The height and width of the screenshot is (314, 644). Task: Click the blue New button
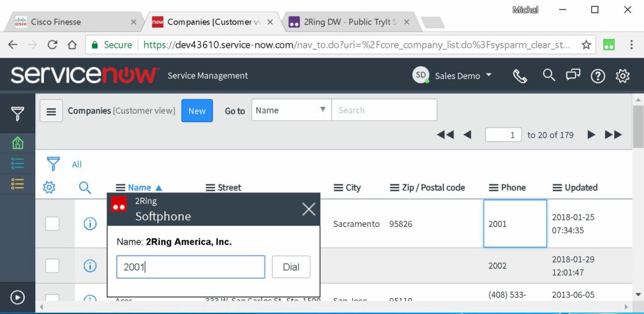(x=197, y=111)
